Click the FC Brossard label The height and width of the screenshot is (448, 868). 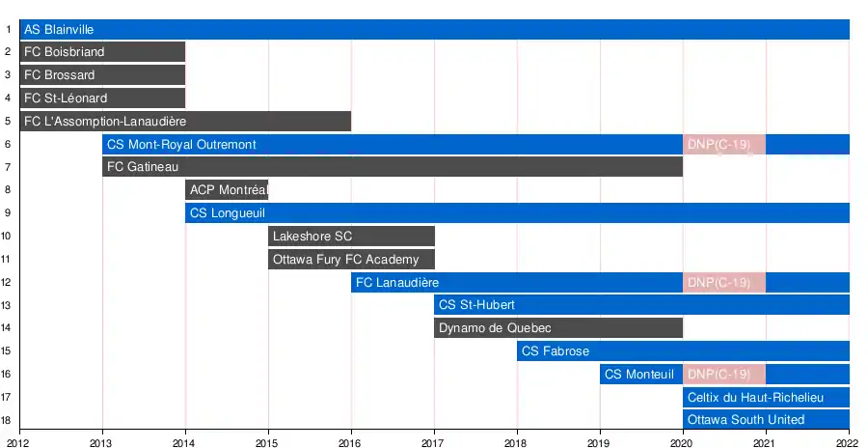60,75
